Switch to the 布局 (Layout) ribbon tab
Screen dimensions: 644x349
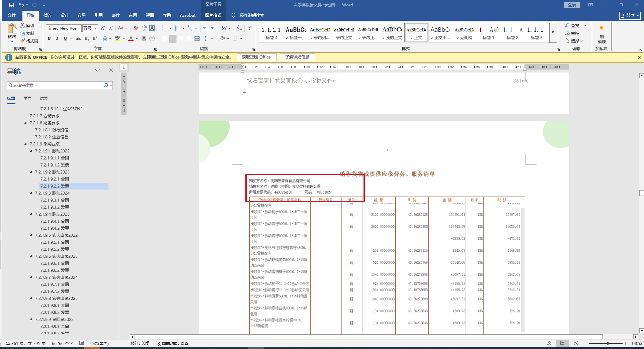pyautogui.click(x=82, y=15)
